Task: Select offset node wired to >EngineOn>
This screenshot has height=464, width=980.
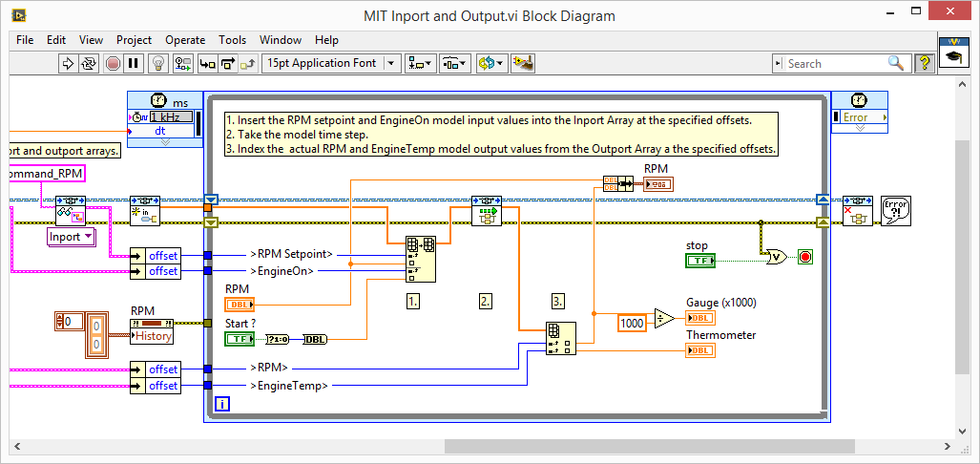Action: [x=155, y=271]
